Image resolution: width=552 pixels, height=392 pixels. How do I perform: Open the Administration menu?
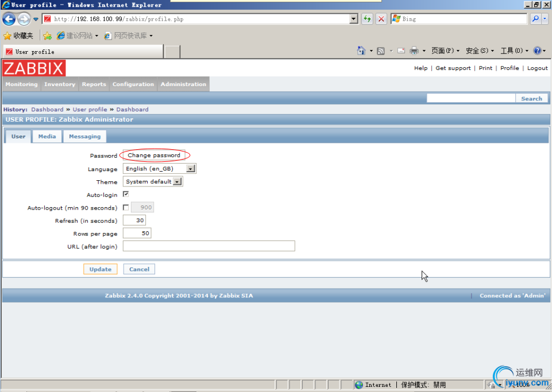point(183,84)
